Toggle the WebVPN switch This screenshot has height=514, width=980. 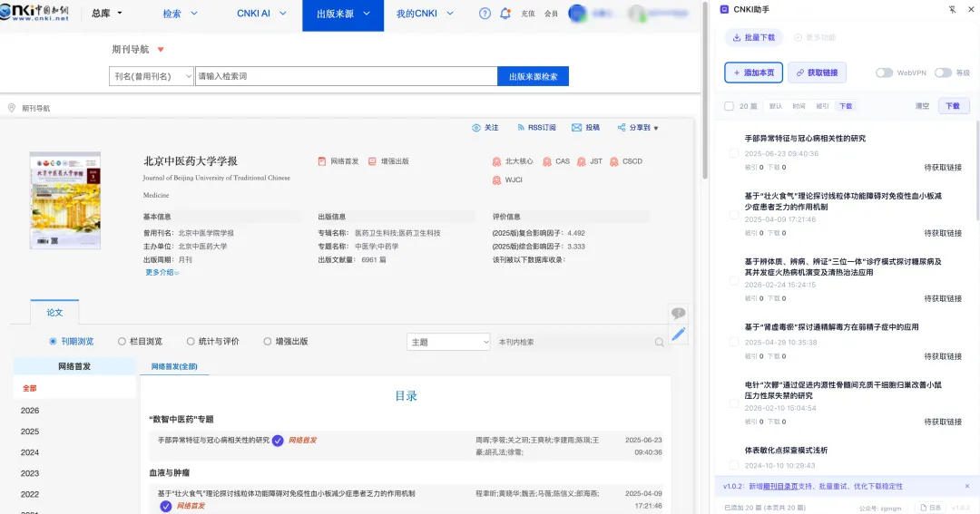point(884,73)
